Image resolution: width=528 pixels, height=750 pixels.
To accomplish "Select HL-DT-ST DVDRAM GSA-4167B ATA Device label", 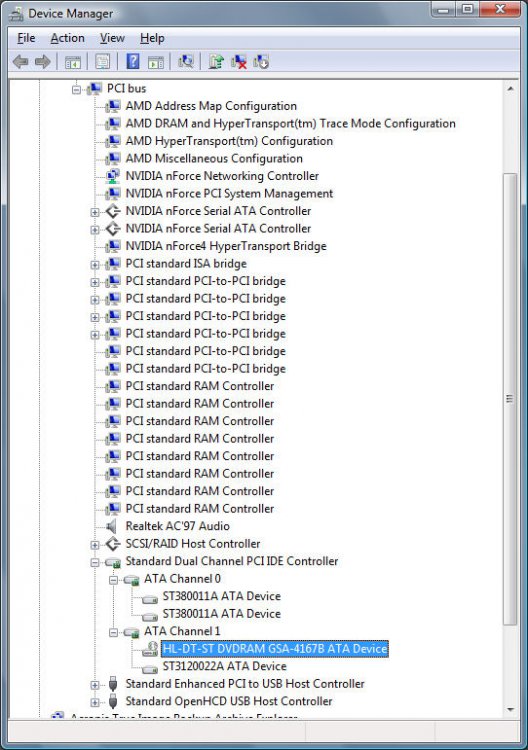I will point(275,649).
